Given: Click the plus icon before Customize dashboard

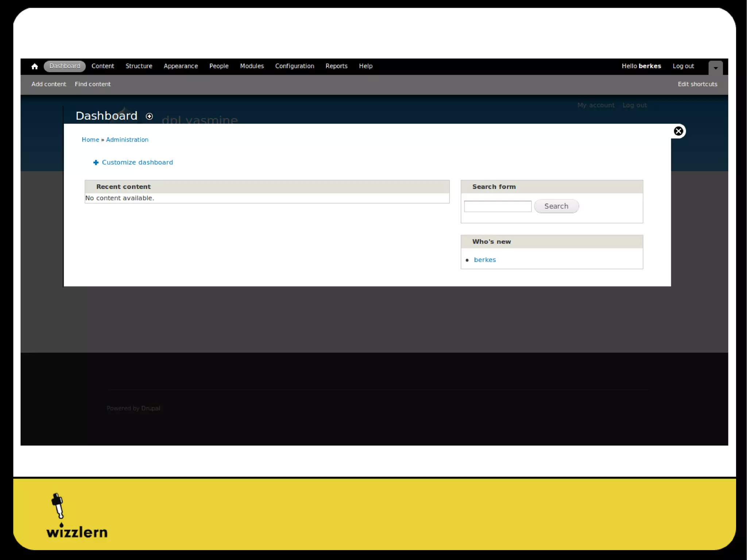Looking at the screenshot, I should coord(96,163).
